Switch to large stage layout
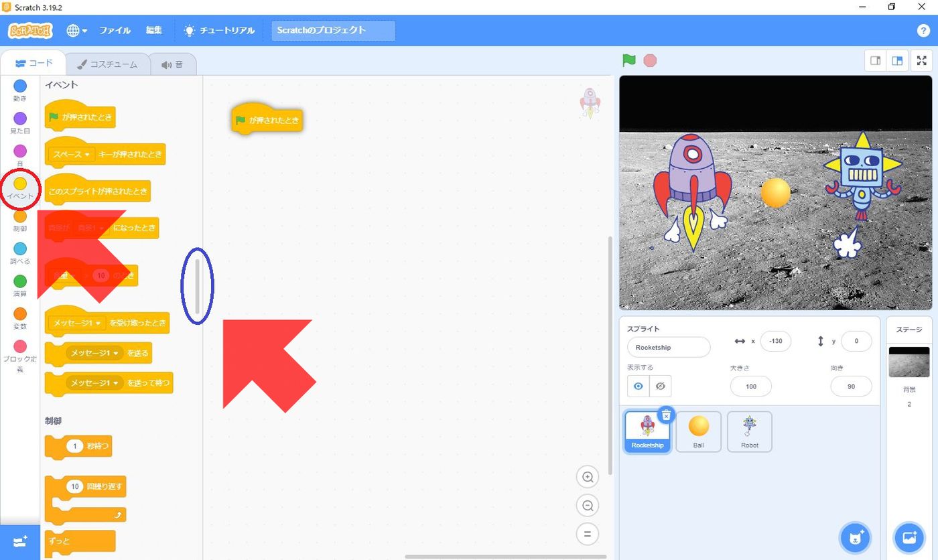 tap(897, 60)
